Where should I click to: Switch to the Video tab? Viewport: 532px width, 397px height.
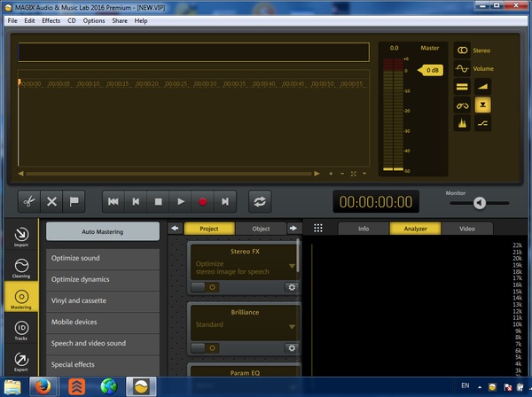click(466, 229)
